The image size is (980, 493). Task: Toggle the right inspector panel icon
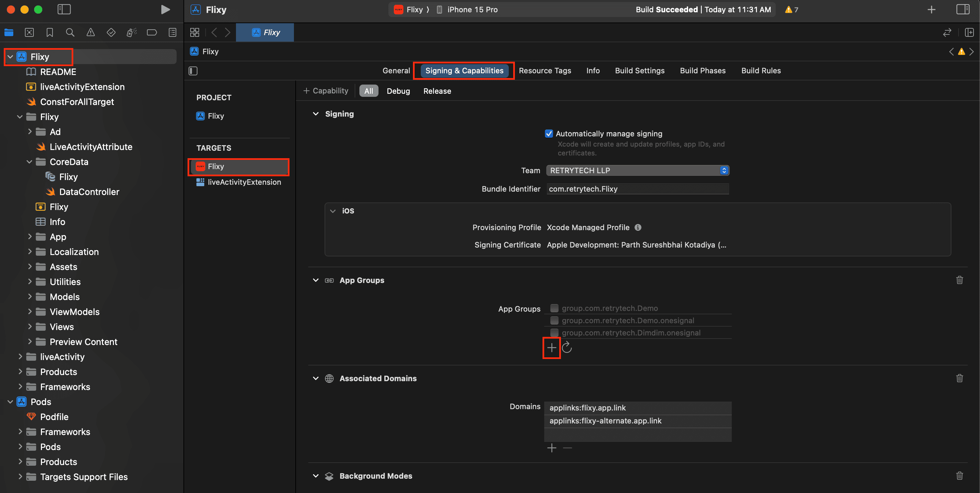point(963,10)
